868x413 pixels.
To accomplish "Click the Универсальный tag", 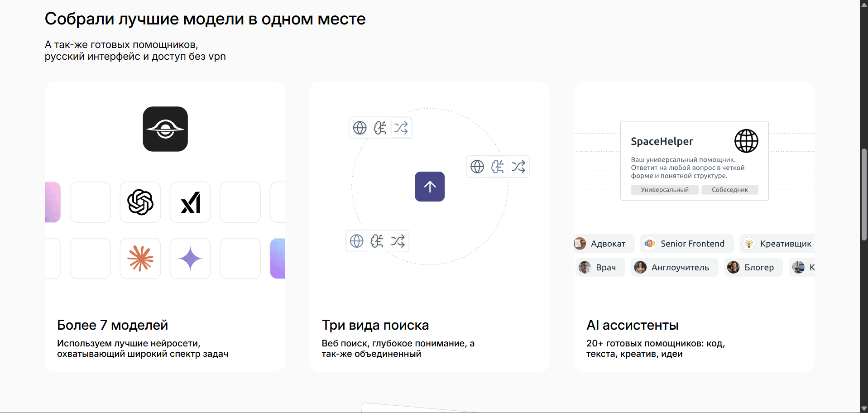I will [664, 190].
